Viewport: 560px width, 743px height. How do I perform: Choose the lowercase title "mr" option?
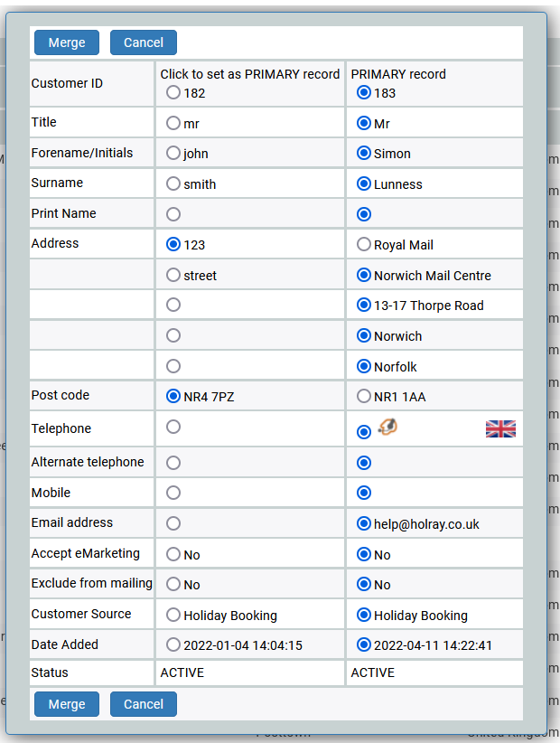tap(173, 123)
